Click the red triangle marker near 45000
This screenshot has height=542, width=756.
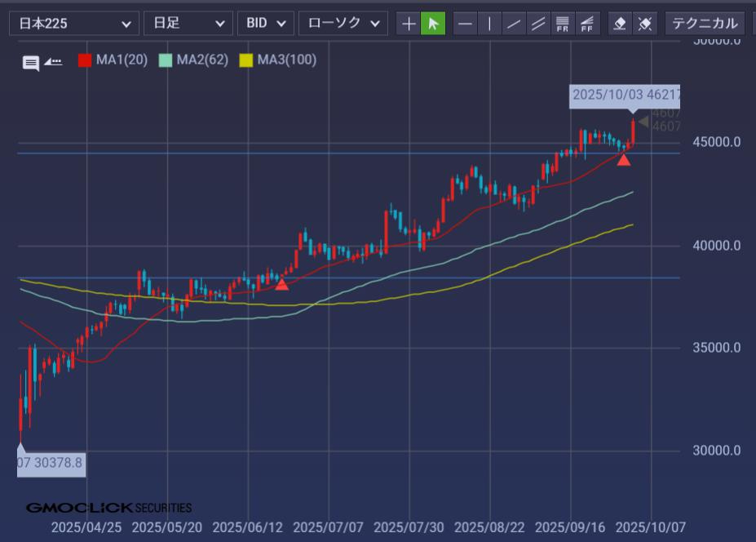point(623,160)
